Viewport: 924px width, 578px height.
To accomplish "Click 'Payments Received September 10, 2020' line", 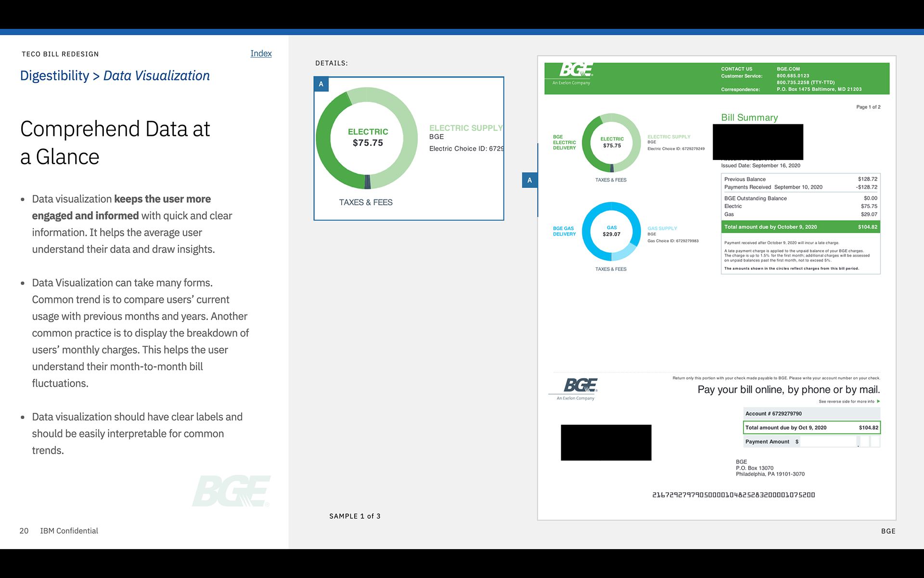I will (801, 187).
